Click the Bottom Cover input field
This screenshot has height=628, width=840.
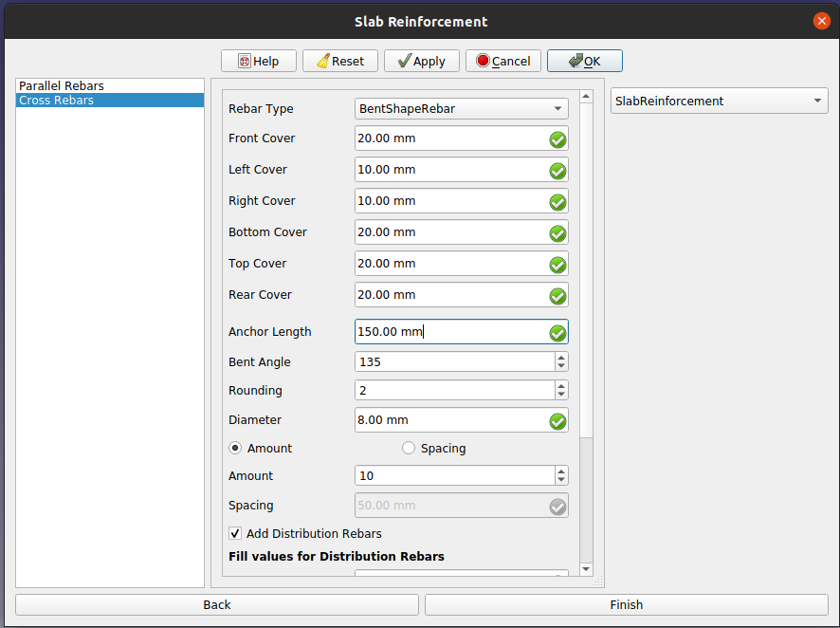(x=462, y=232)
